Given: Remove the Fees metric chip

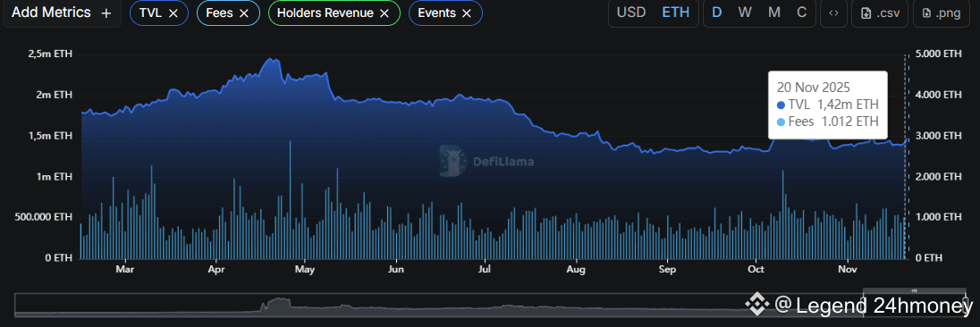Looking at the screenshot, I should click(244, 13).
